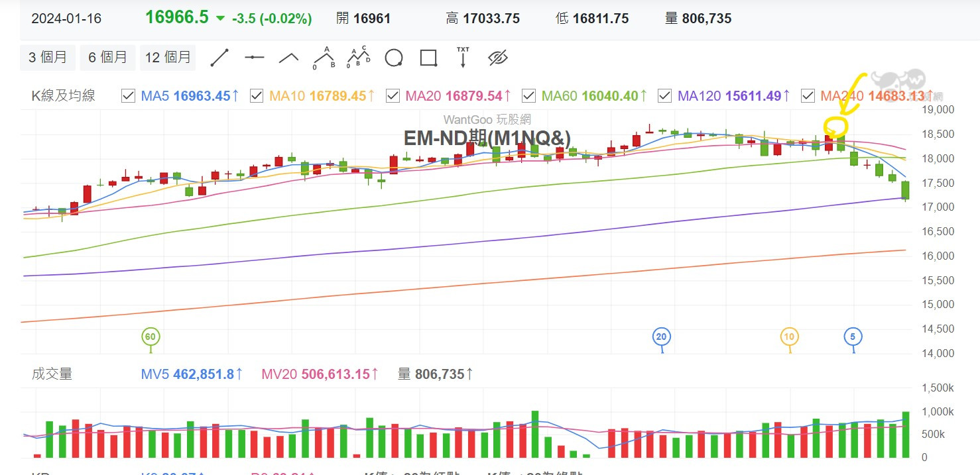Click the tallest rightmost green volume bar
This screenshot has width=980, height=475.
point(905,435)
